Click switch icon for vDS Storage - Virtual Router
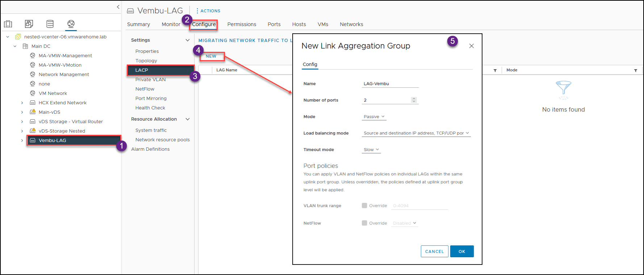The image size is (644, 275). 33,121
